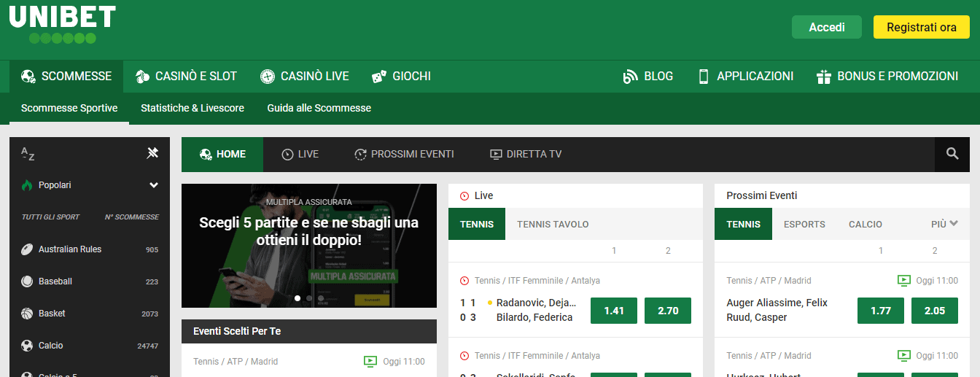
Task: Bet on odds 1.41 for Radanovic
Action: 614,311
